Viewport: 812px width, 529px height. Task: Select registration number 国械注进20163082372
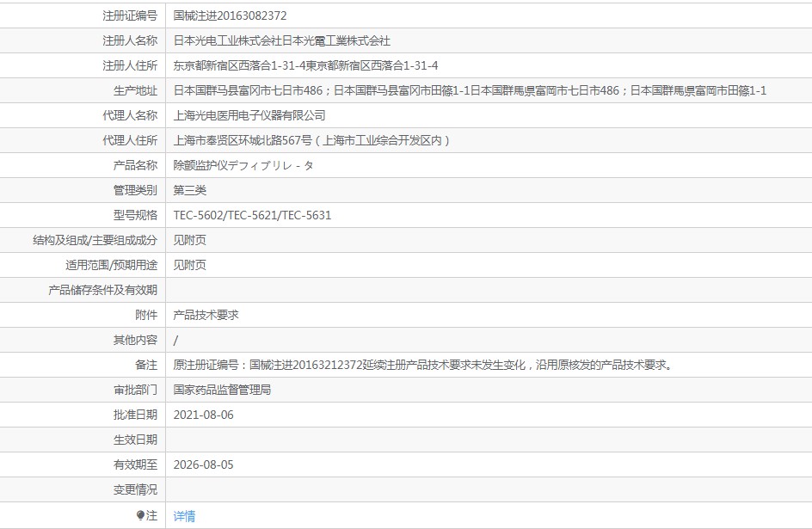point(230,15)
